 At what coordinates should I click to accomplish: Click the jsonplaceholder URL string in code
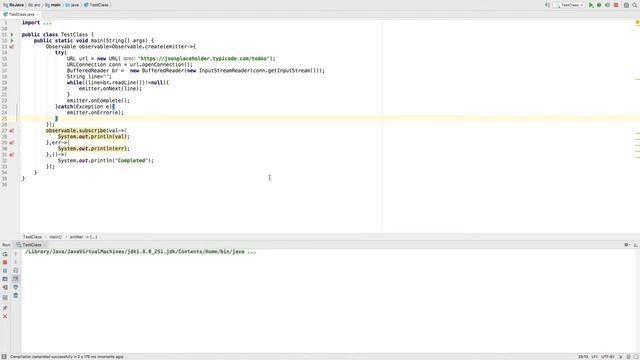click(204, 58)
